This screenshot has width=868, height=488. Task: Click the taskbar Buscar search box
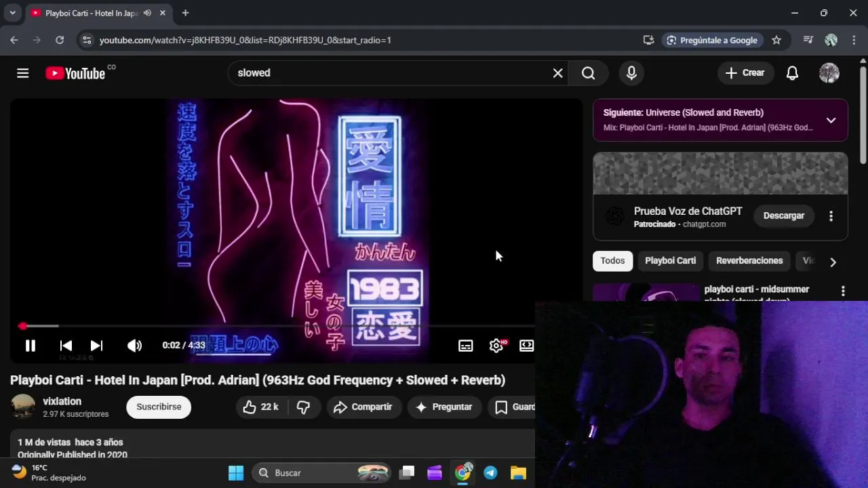322,473
